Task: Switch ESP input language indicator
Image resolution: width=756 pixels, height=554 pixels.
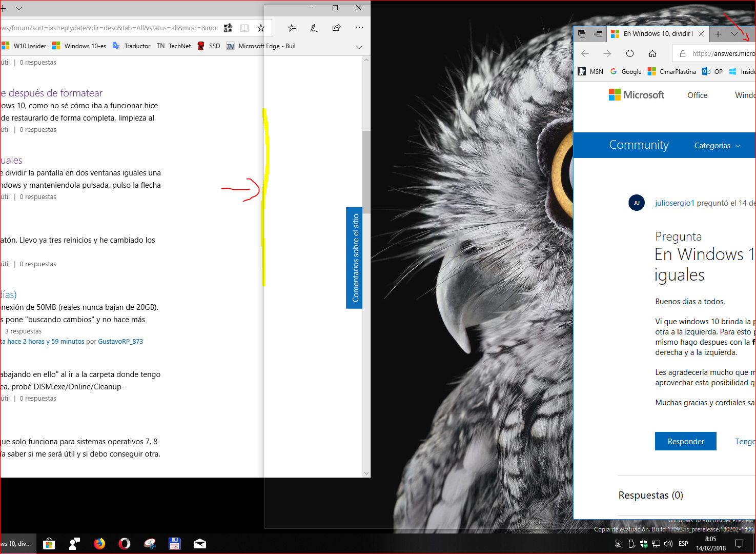Action: pos(683,544)
